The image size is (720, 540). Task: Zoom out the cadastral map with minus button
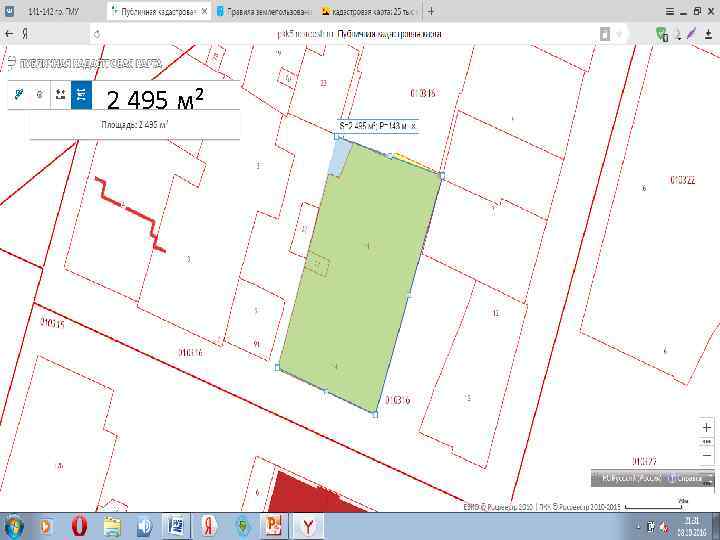pyautogui.click(x=706, y=456)
